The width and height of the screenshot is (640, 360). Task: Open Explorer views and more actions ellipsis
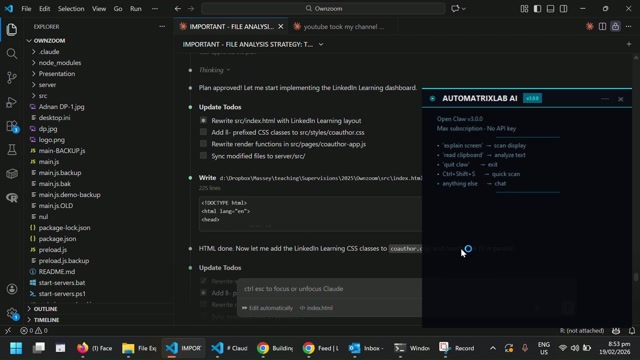point(162,27)
